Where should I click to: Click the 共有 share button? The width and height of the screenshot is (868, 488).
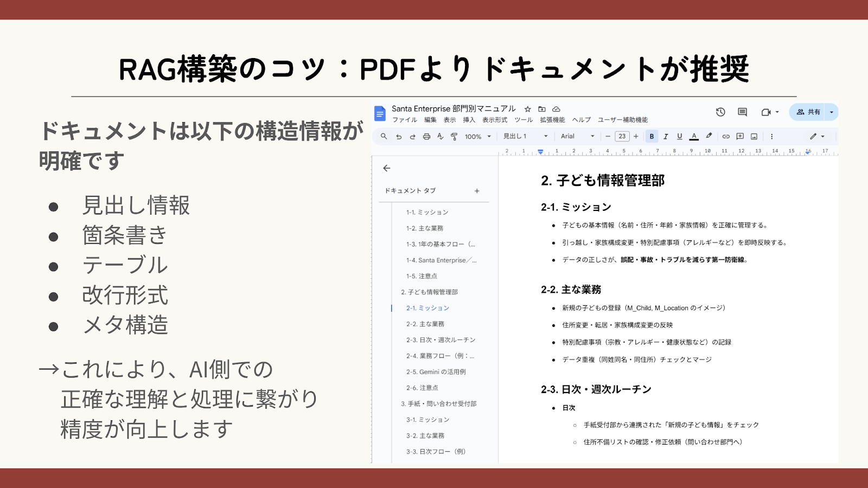(x=808, y=112)
